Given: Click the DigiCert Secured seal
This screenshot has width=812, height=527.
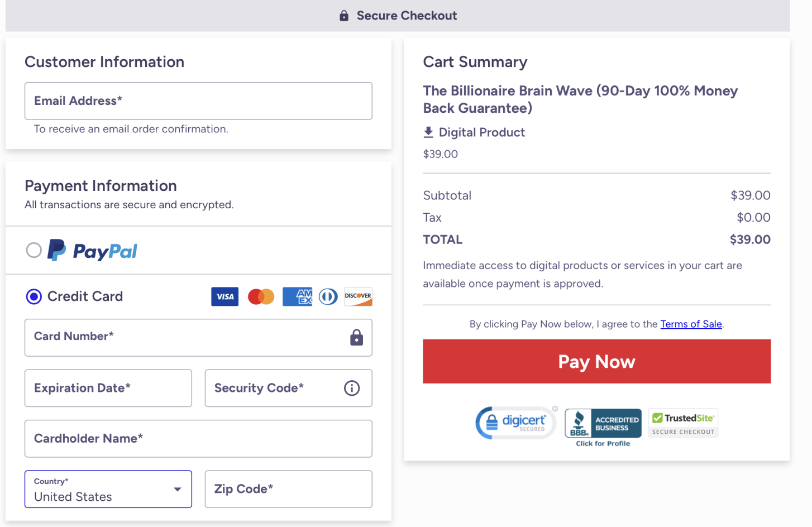Looking at the screenshot, I should tap(514, 423).
